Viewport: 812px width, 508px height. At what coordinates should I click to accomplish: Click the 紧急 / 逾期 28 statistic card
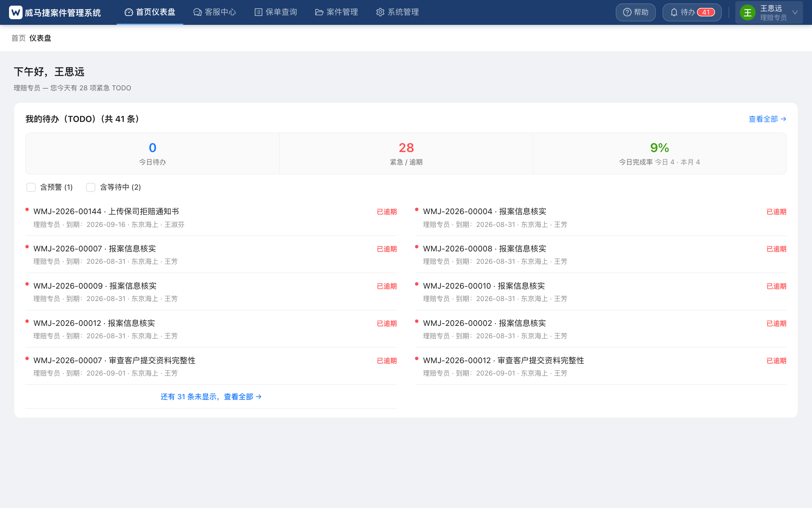click(x=406, y=154)
